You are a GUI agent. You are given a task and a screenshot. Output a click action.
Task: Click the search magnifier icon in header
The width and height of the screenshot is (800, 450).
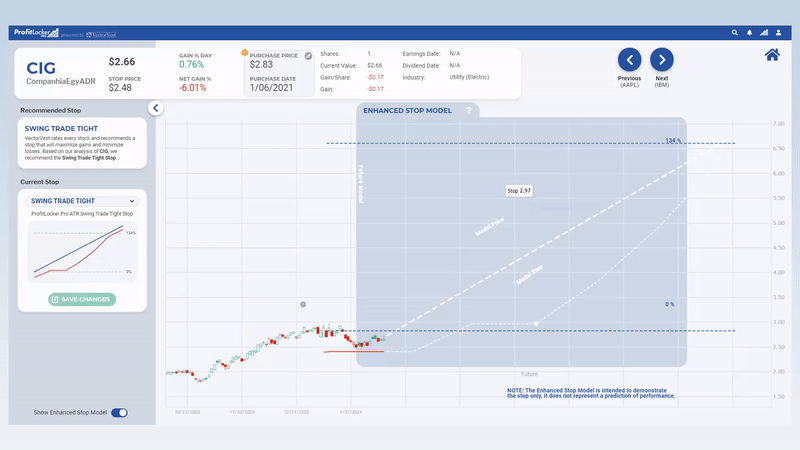click(x=735, y=33)
